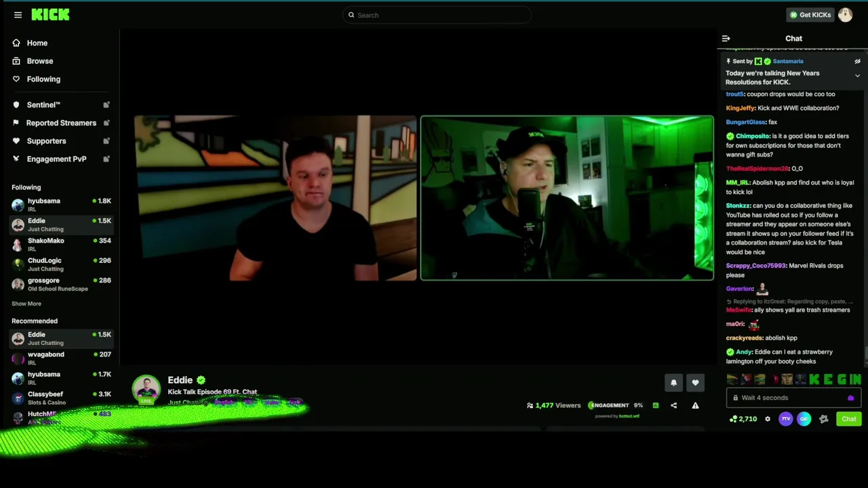The height and width of the screenshot is (488, 868).
Task: Click the external-link icon next to Sentinel™
Action: (x=106, y=105)
